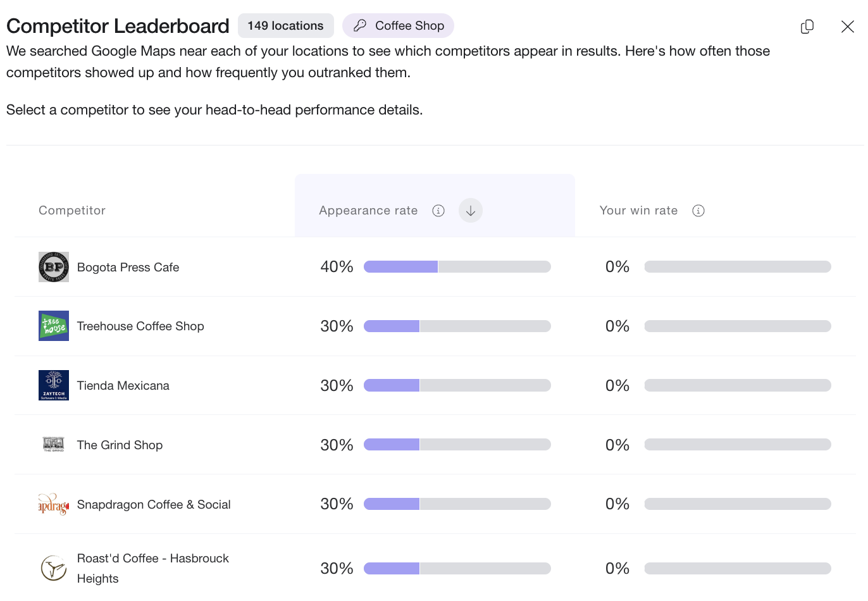Click the Roast'd Coffee logo icon

54,568
